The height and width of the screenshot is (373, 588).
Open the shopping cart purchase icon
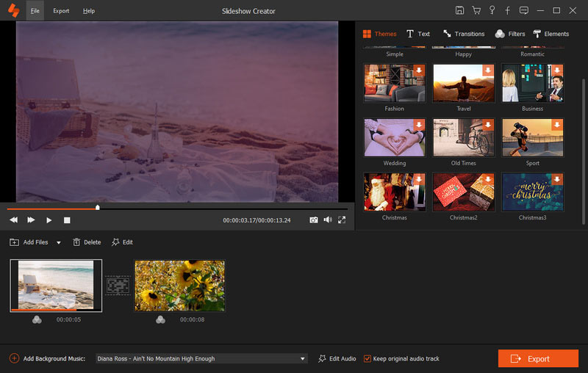click(476, 10)
